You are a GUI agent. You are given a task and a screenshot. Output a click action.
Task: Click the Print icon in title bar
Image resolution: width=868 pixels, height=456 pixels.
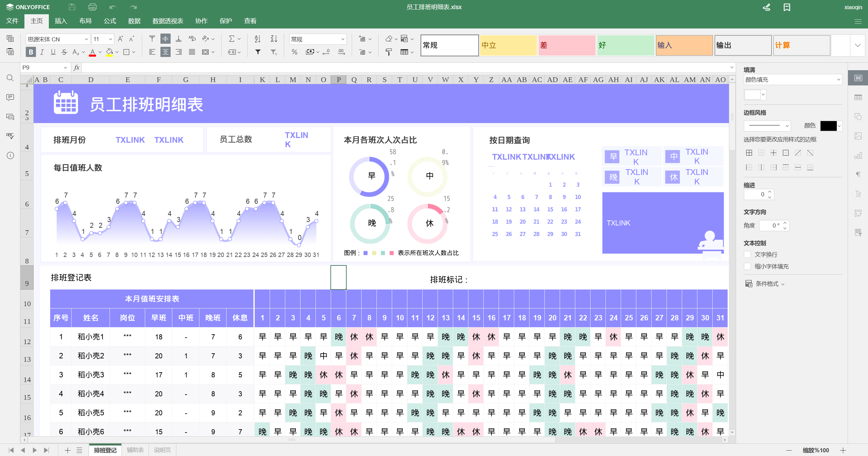pos(92,7)
